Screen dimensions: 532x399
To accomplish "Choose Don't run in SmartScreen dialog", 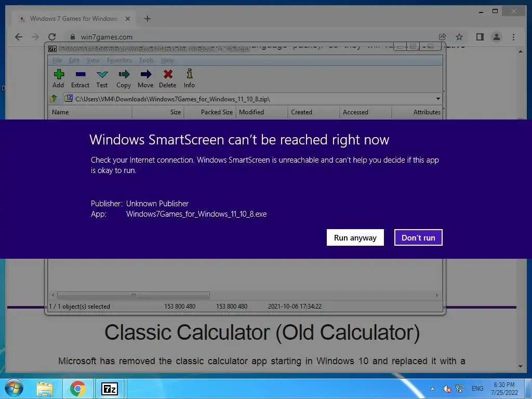I will pos(418,237).
